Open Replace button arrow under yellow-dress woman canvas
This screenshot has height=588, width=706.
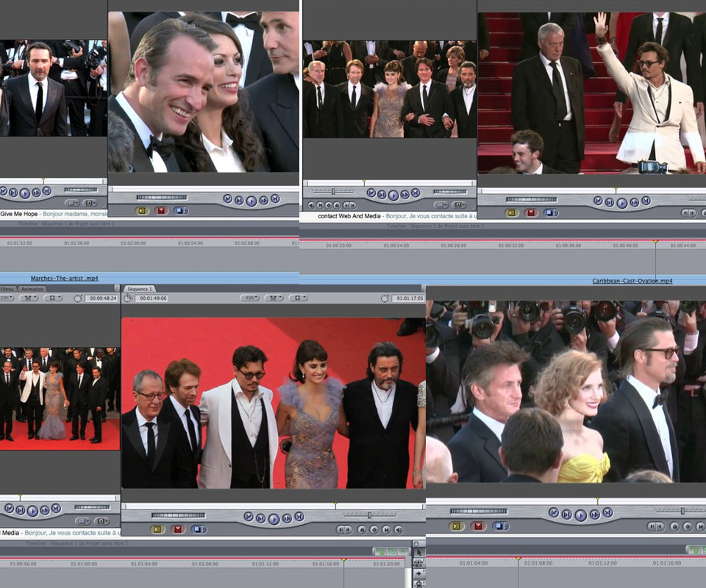(506, 526)
